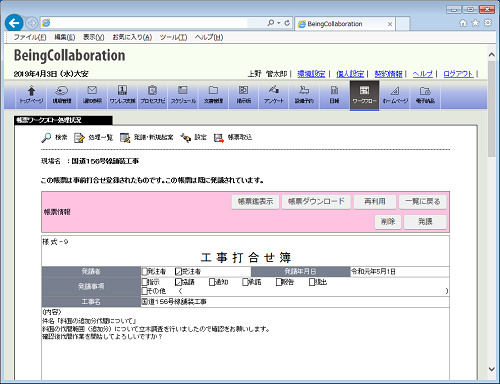The image size is (500, 384).
Task: Click the 発議 button
Action: [x=425, y=222]
